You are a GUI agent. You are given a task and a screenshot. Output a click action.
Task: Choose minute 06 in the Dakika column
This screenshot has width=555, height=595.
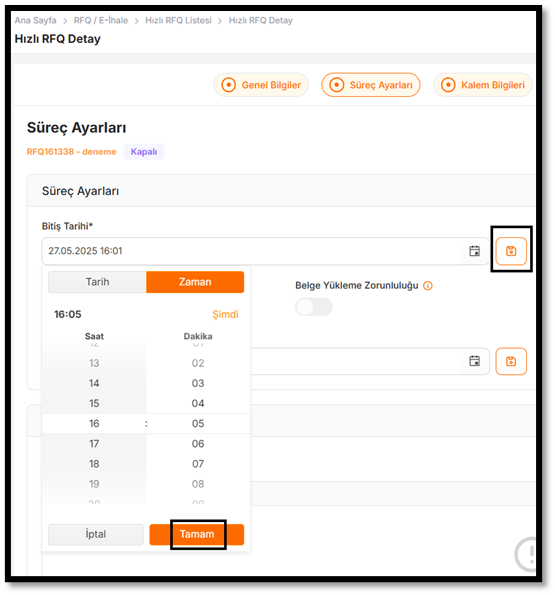(x=198, y=443)
